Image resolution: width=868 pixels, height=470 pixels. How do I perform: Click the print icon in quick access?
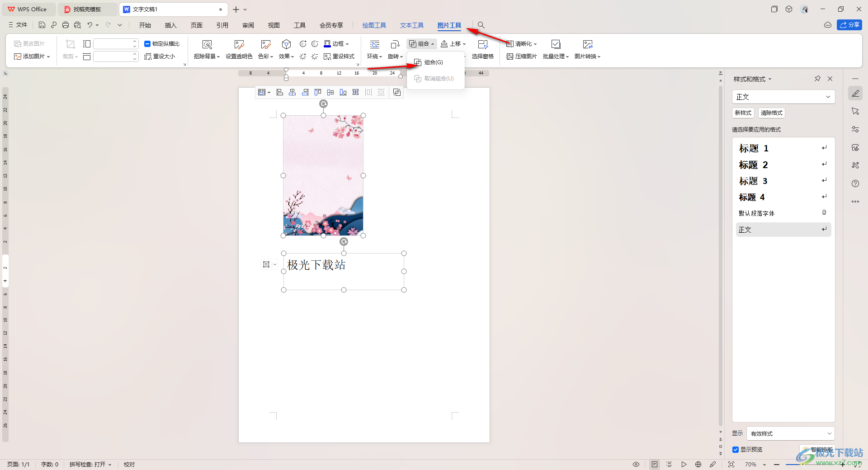pos(66,25)
